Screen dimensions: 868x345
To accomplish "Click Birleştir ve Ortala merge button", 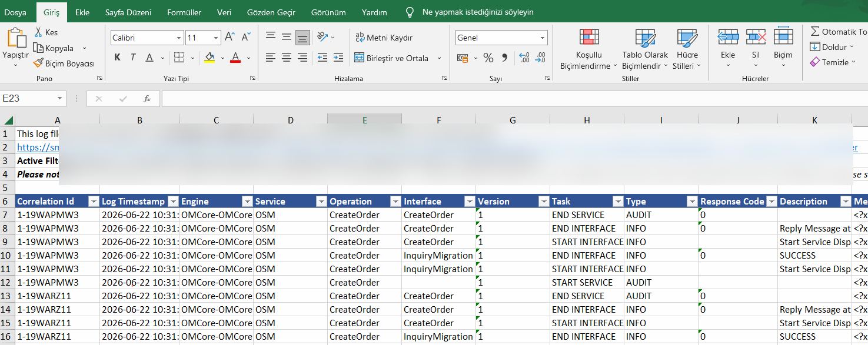I will (x=393, y=58).
